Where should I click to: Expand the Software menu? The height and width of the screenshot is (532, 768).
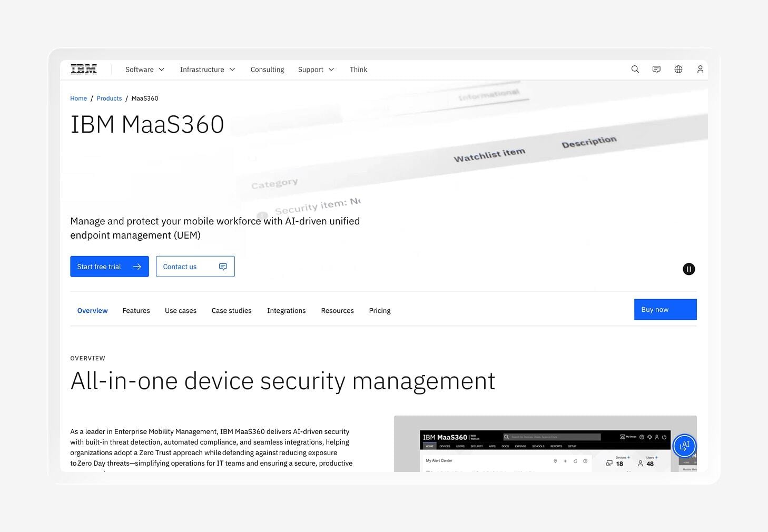[x=145, y=70]
